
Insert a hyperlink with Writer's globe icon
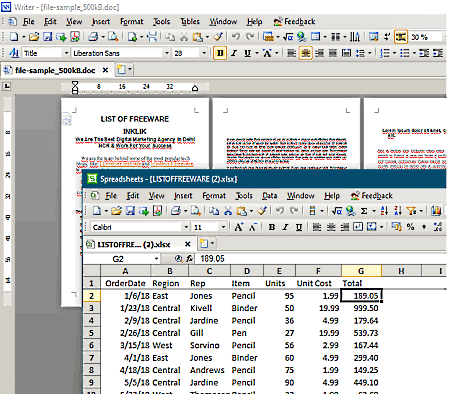pyautogui.click(x=302, y=36)
